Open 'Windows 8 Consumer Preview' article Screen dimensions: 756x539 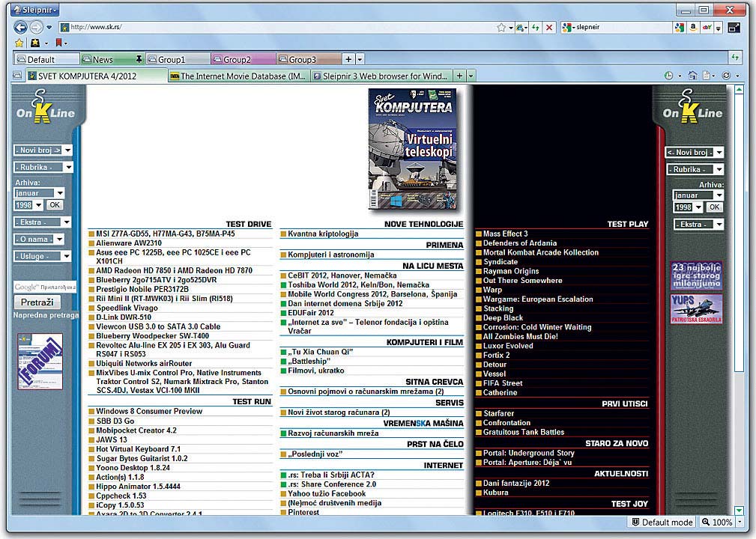pos(149,411)
